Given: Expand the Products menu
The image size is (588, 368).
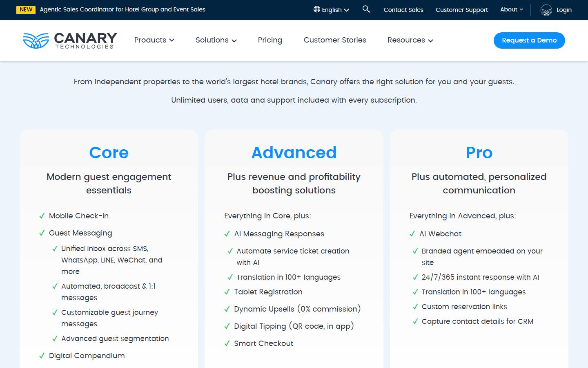Looking at the screenshot, I should coord(154,40).
